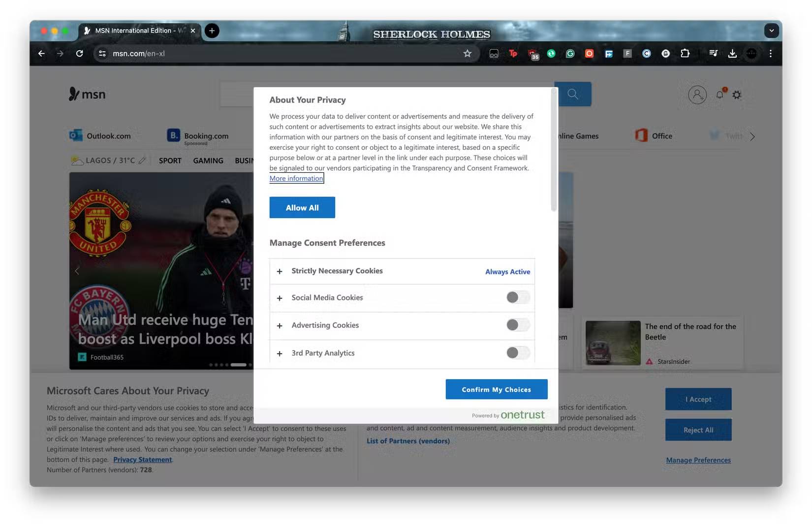Open the GAMING section

208,161
